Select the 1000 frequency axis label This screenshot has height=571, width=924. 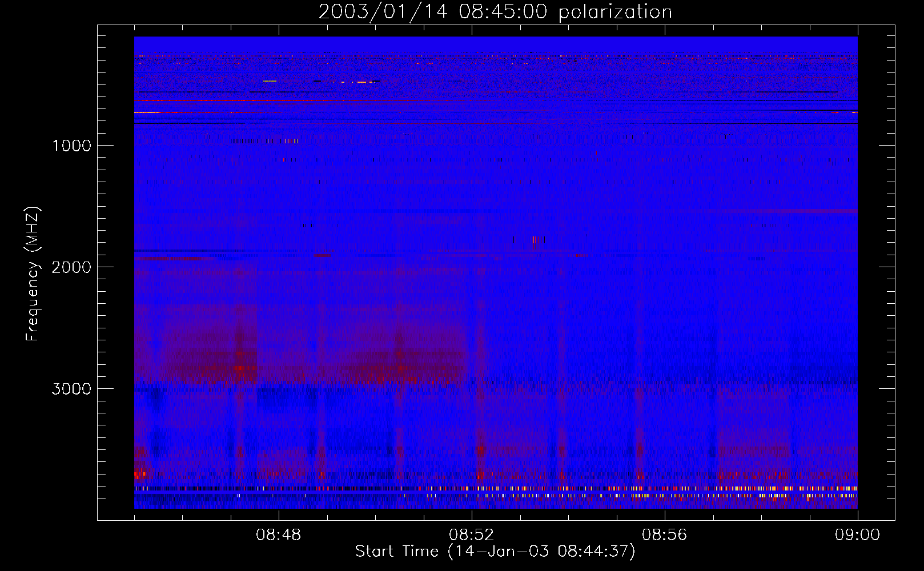[x=71, y=146]
